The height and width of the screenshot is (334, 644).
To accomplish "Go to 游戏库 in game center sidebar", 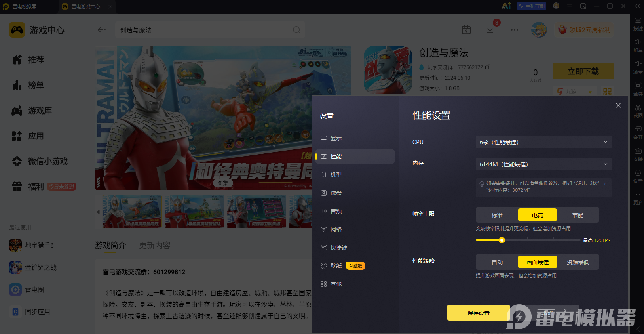I will [x=32, y=110].
